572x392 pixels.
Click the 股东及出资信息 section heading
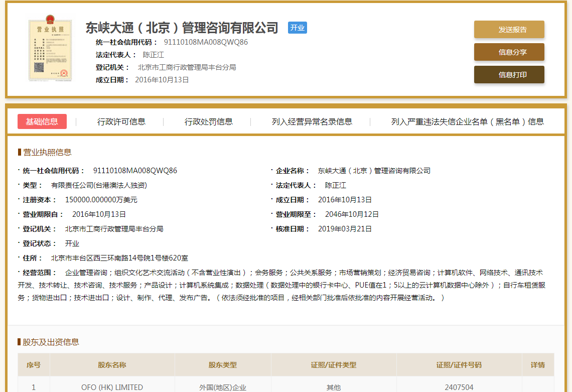point(51,342)
